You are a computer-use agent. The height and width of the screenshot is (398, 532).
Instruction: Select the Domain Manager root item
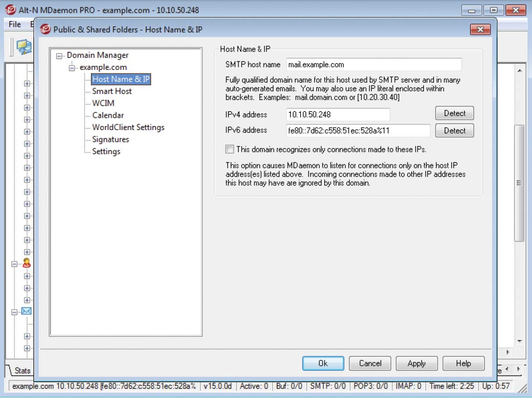[x=98, y=55]
